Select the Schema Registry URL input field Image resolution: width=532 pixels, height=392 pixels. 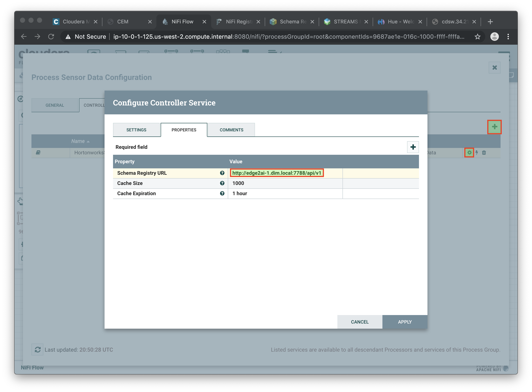(277, 173)
